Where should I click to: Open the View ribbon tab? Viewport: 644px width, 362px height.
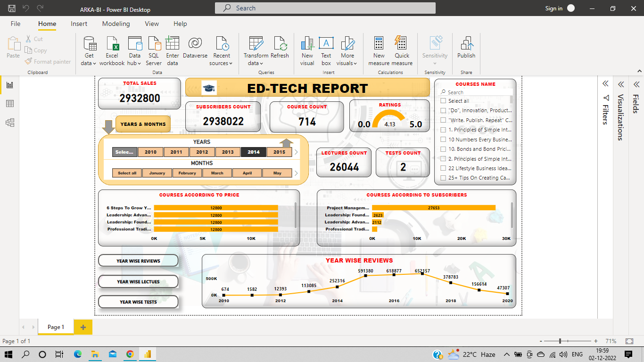(152, 24)
